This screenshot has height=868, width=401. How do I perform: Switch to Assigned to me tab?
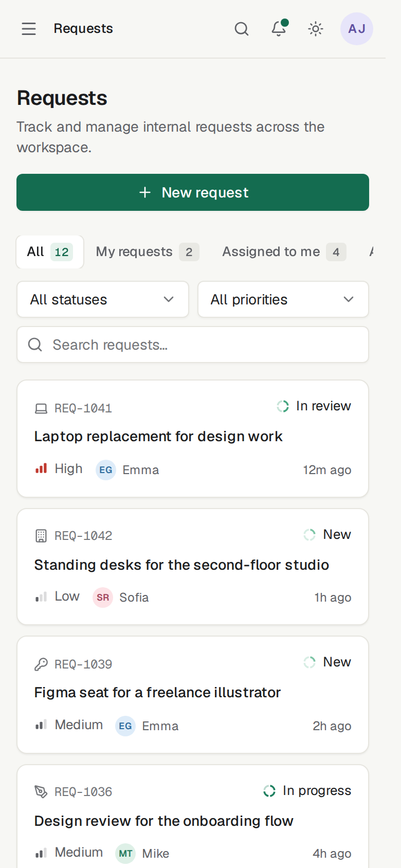pos(284,252)
